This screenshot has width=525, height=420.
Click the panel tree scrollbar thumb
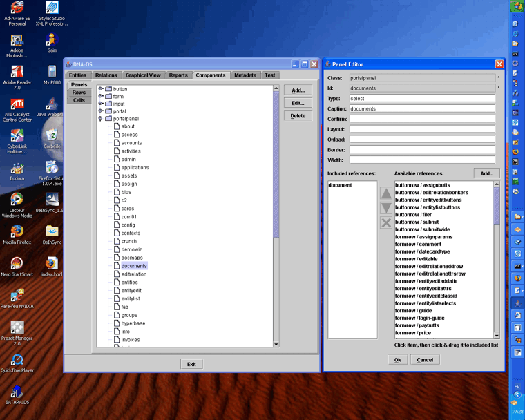tap(276, 165)
